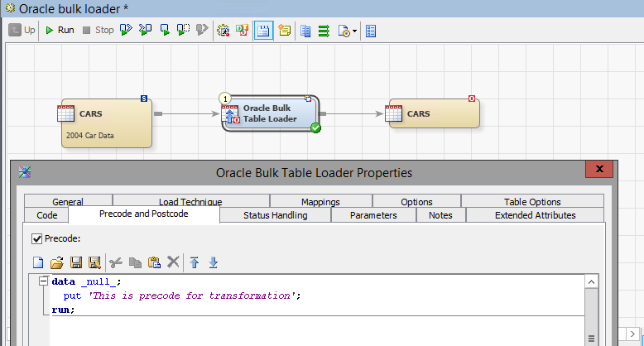Viewport: 644px width, 346px height.
Task: Uncheck the Precode checkbox
Action: point(36,238)
